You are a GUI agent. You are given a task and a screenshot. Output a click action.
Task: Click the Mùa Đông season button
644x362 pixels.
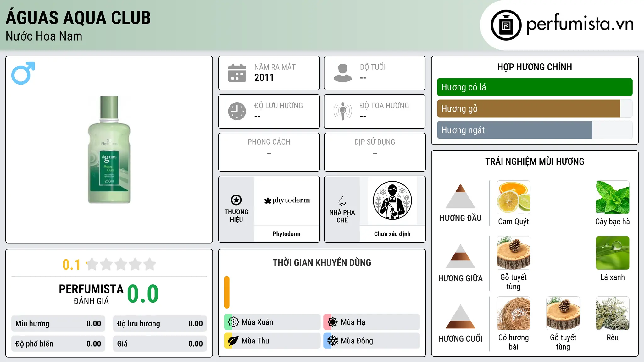[371, 341]
